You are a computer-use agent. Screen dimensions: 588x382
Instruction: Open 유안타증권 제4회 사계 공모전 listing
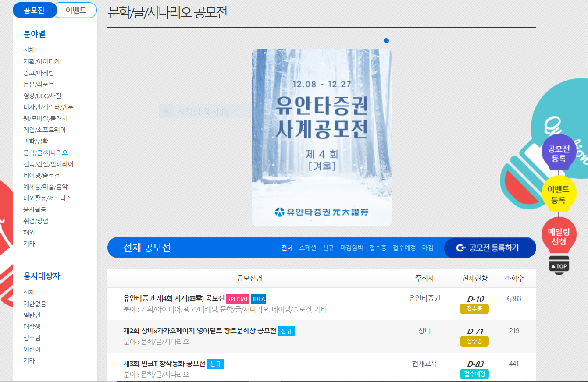click(x=174, y=299)
